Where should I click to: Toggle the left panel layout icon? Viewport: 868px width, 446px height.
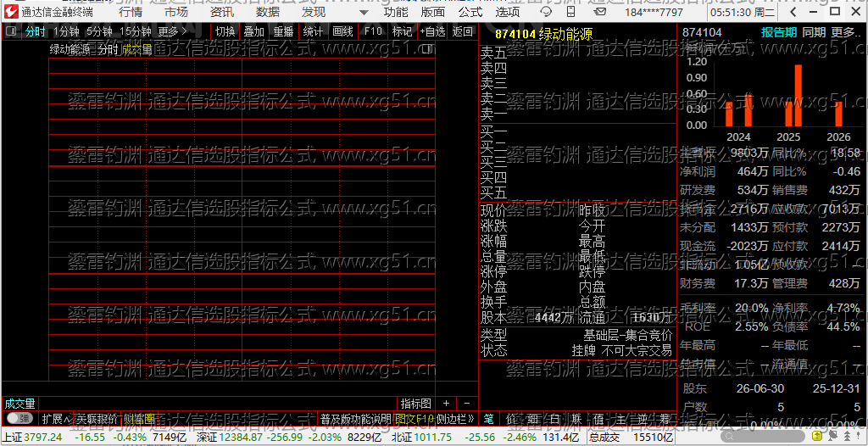point(10,31)
